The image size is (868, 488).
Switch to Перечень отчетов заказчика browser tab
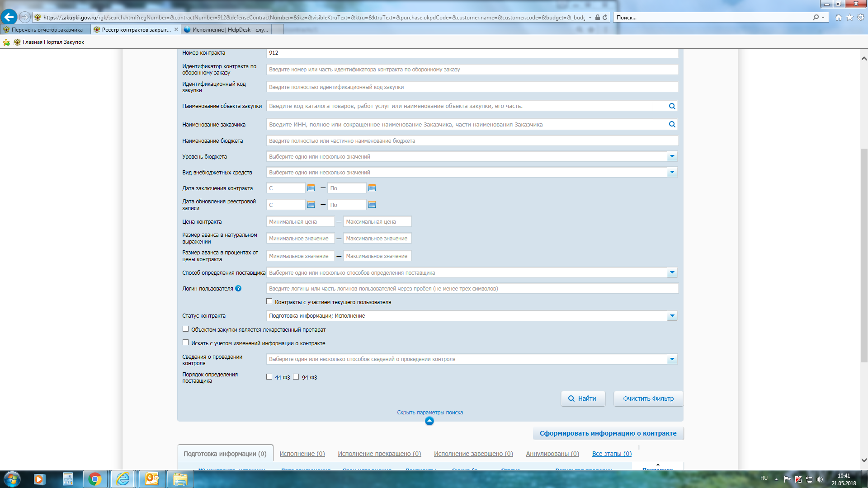[x=45, y=30]
